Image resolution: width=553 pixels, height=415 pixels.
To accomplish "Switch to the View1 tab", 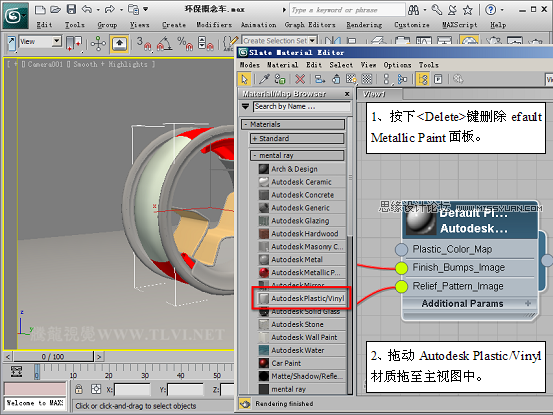I will point(379,94).
